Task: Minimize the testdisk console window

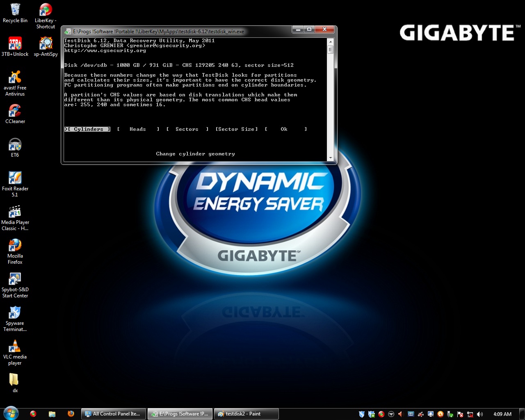Action: pyautogui.click(x=298, y=29)
